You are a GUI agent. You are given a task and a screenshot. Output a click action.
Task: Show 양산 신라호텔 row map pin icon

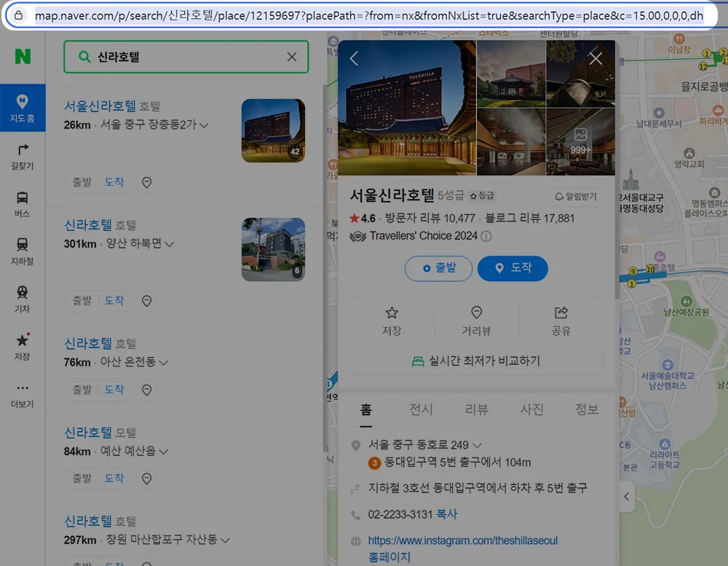147,301
